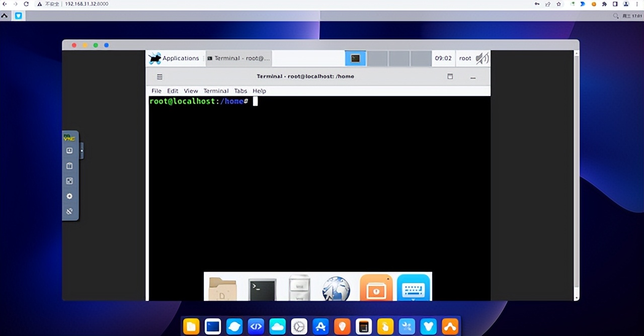Open the orange screen app in the Xfce dock
The width and height of the screenshot is (644, 336).
[376, 288]
